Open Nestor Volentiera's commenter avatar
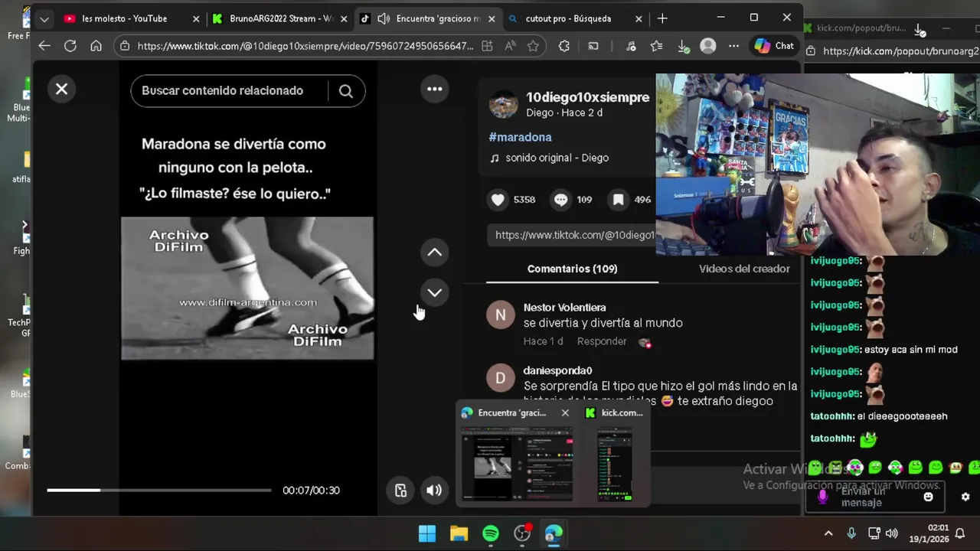This screenshot has height=551, width=980. point(501,315)
